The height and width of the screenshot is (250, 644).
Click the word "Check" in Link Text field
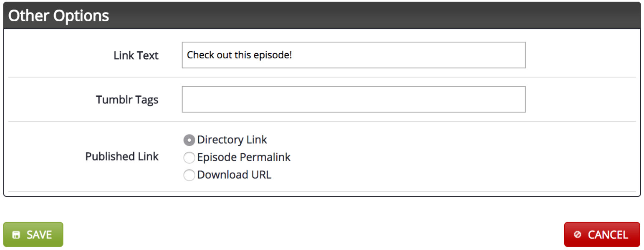tap(197, 55)
